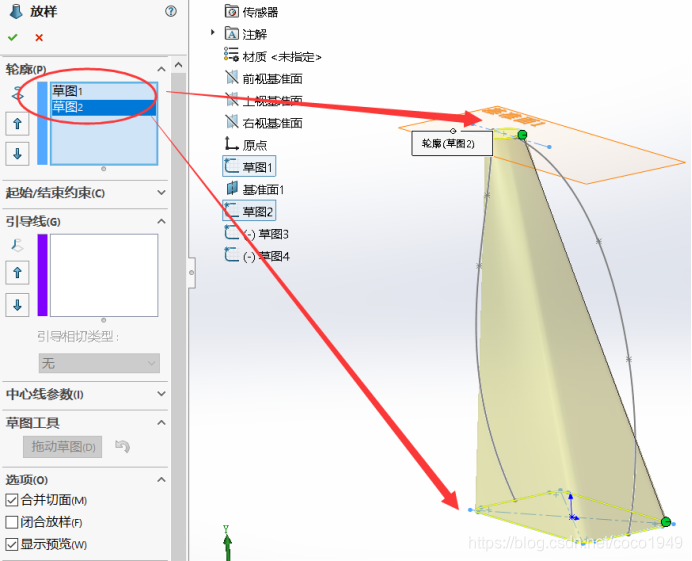
Task: Collapse the 引导线(G) section
Action: point(162,221)
